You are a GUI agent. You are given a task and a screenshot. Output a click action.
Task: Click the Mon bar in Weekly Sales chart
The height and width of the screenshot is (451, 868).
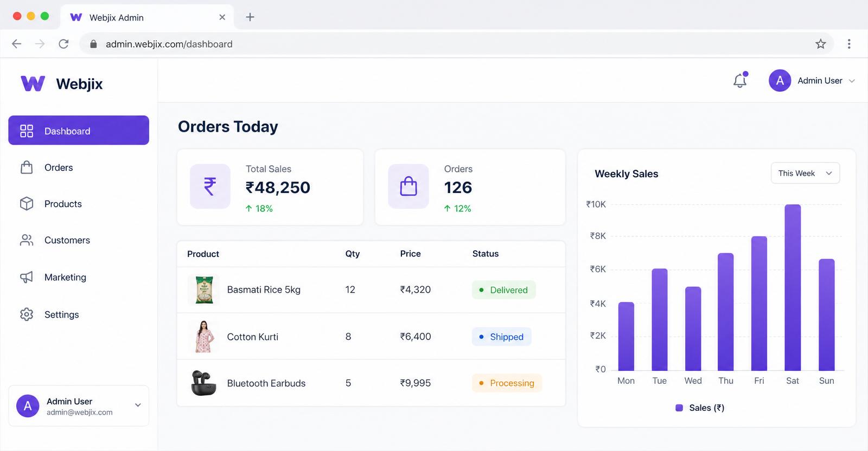pos(626,336)
